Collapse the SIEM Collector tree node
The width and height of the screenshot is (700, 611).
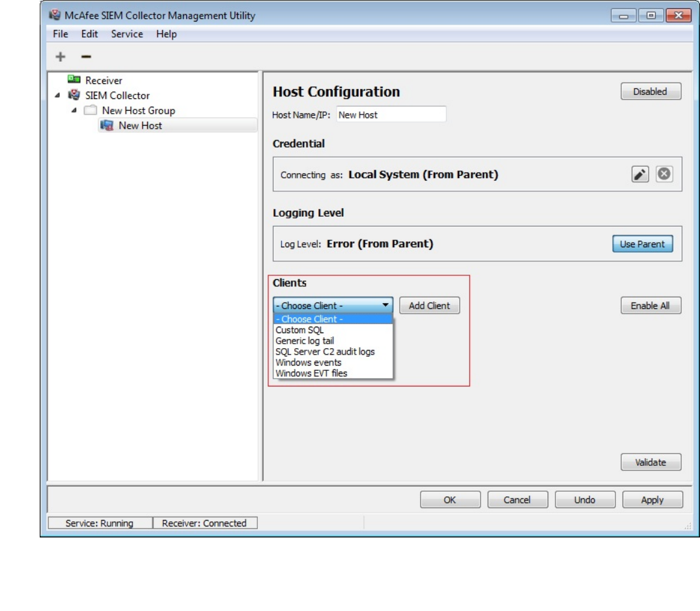coord(57,95)
